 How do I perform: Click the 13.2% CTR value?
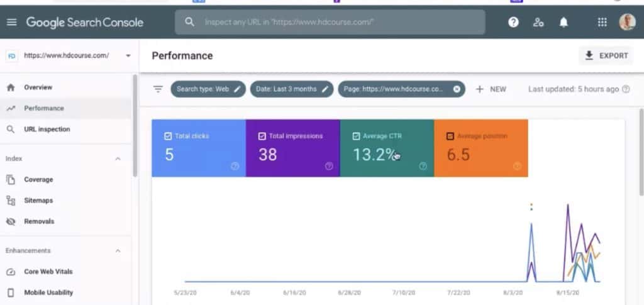click(x=374, y=155)
